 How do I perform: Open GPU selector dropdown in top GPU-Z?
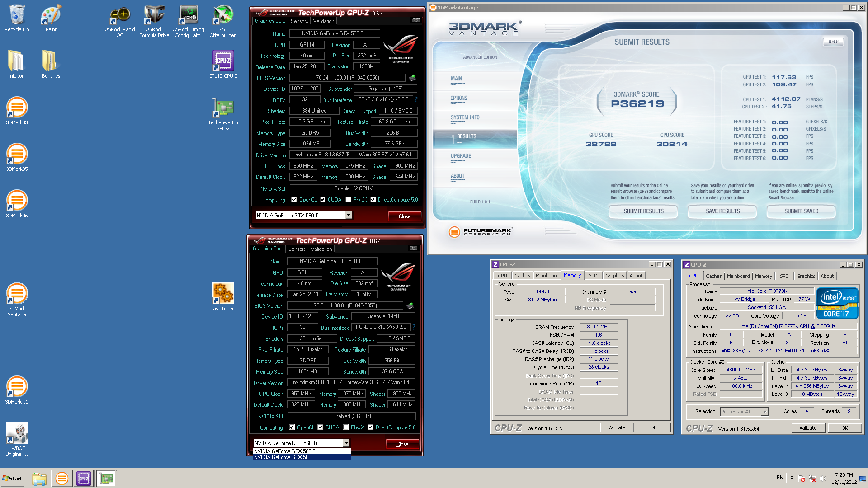(x=349, y=216)
